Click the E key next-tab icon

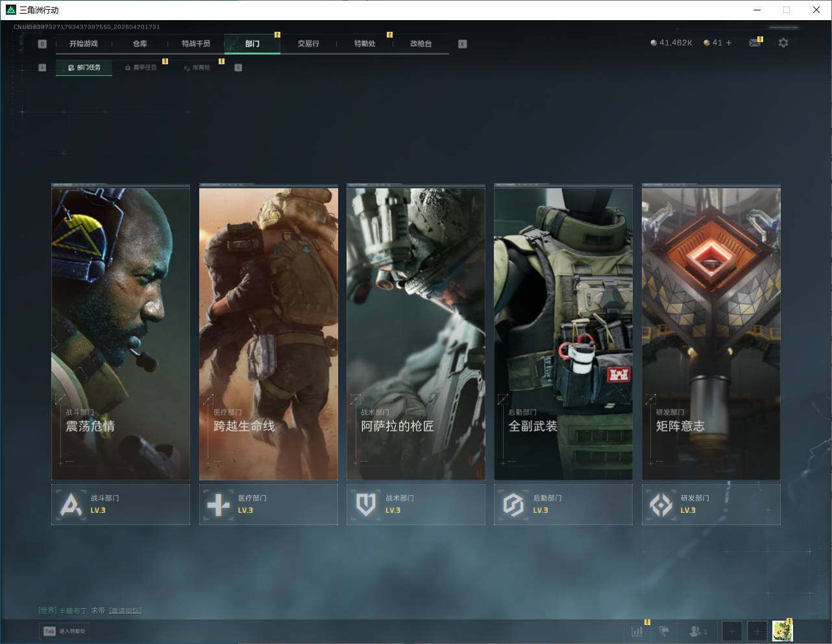point(462,44)
